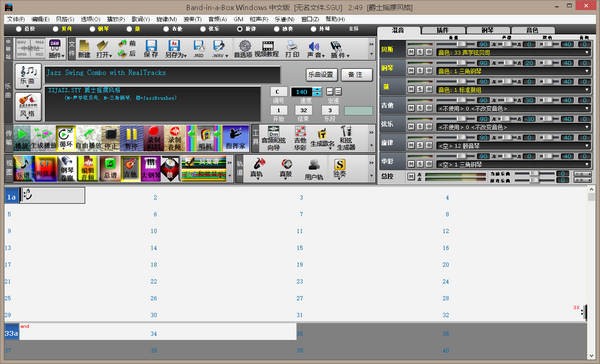This screenshot has width=600, height=364.
Task: Expand the 吉他 guitar patch dropdown
Action: (x=587, y=108)
